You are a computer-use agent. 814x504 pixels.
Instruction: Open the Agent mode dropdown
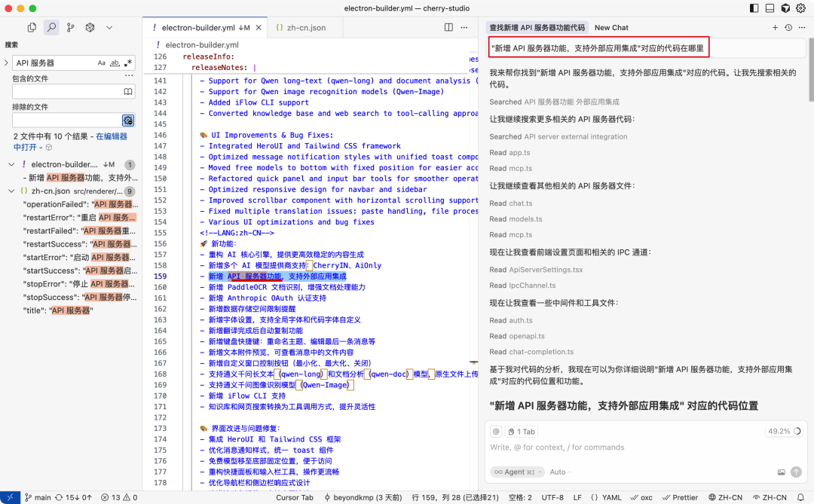tap(517, 472)
